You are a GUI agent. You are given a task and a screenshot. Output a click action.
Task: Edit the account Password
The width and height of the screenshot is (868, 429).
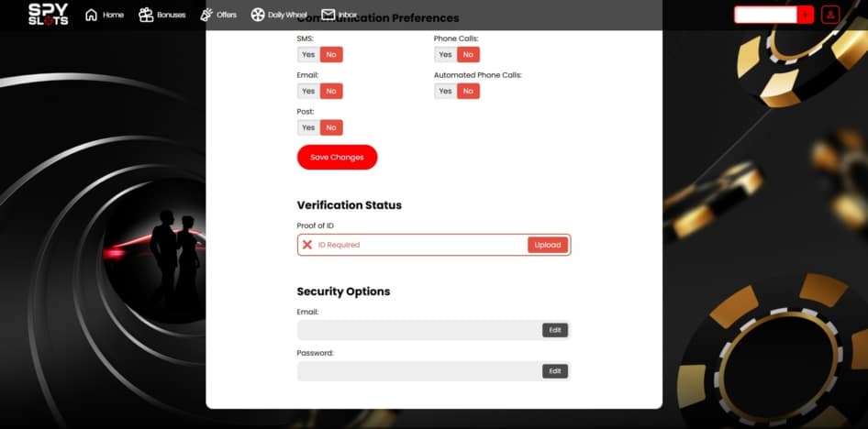tap(555, 371)
